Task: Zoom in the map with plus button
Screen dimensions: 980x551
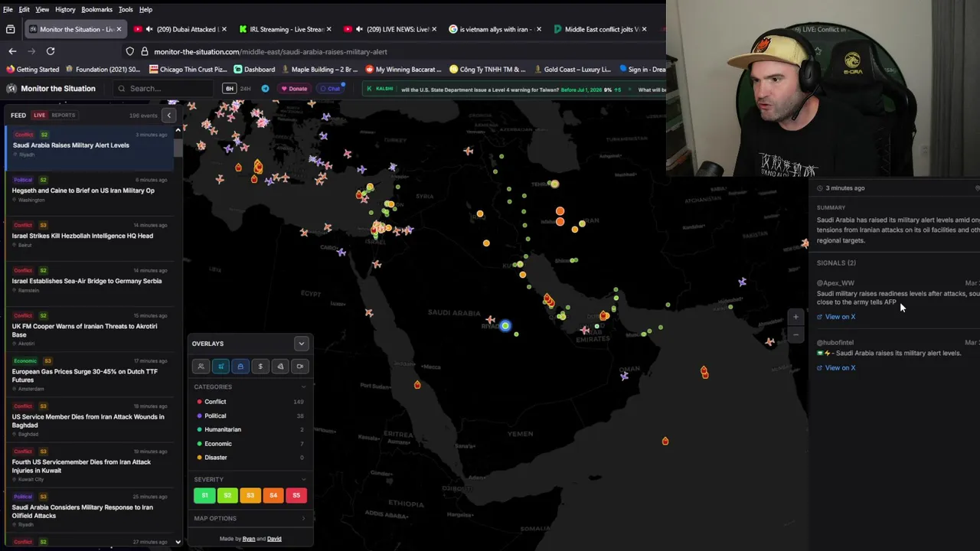Action: click(x=795, y=317)
